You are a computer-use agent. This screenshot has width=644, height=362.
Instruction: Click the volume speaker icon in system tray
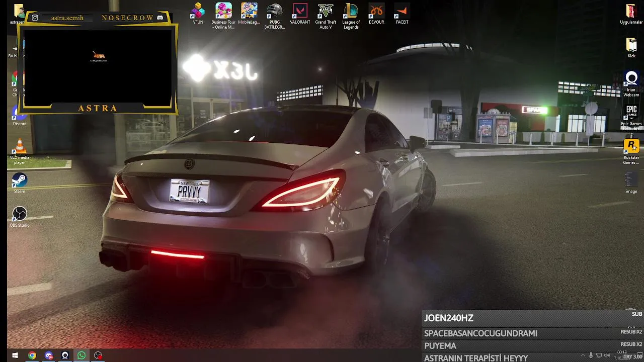coord(607,355)
